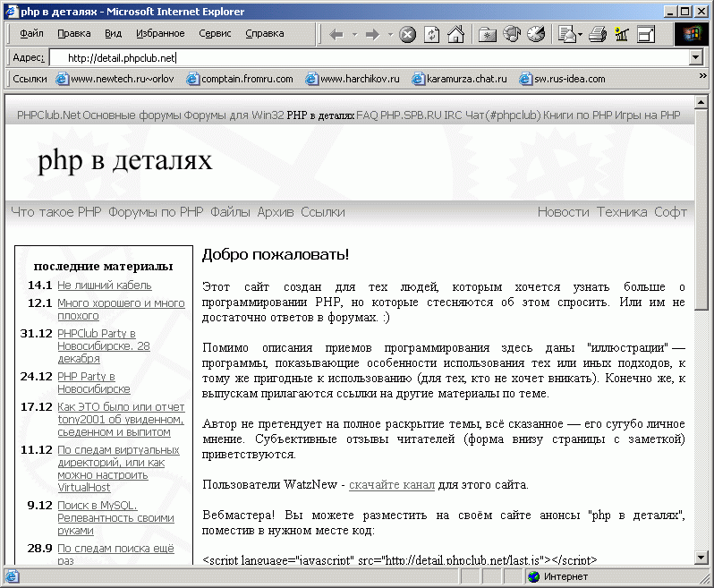Click the sw.rus-idea.com shortcut icon

(525, 79)
